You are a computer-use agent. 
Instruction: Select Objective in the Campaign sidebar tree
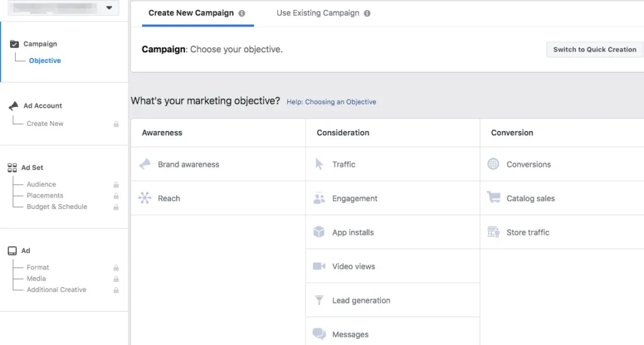click(x=45, y=61)
